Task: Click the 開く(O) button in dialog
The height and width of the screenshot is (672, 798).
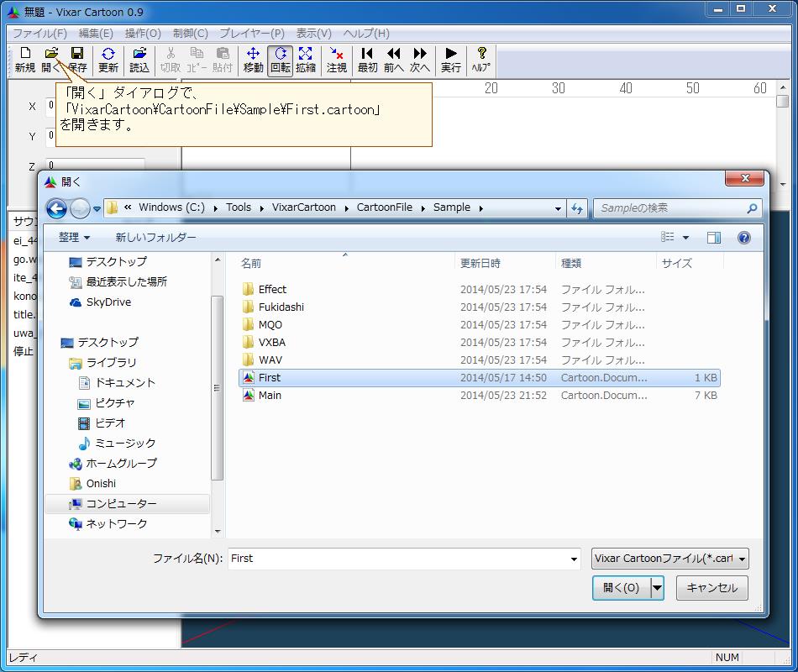Action: click(x=621, y=588)
